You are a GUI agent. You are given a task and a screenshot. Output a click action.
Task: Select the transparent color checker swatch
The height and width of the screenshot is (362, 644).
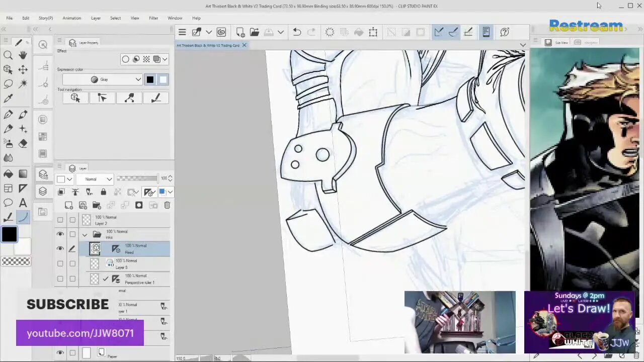click(x=16, y=261)
